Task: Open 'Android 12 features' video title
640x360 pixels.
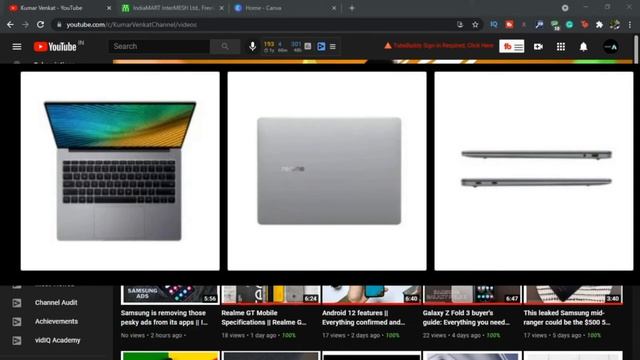Action: coord(364,318)
